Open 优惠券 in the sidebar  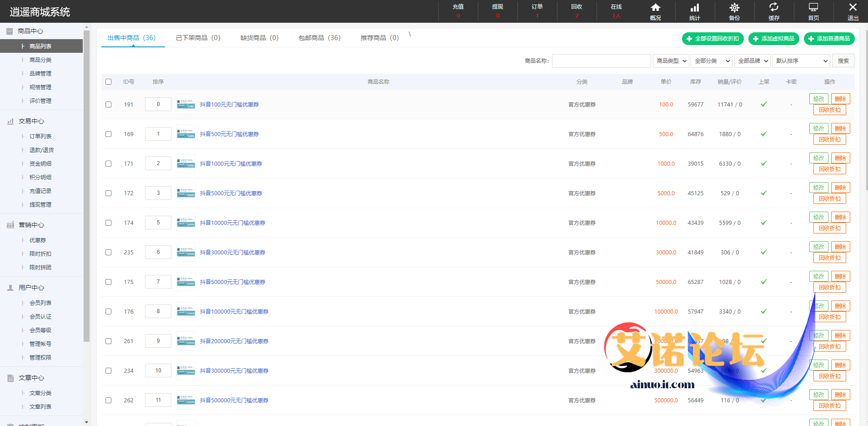38,240
